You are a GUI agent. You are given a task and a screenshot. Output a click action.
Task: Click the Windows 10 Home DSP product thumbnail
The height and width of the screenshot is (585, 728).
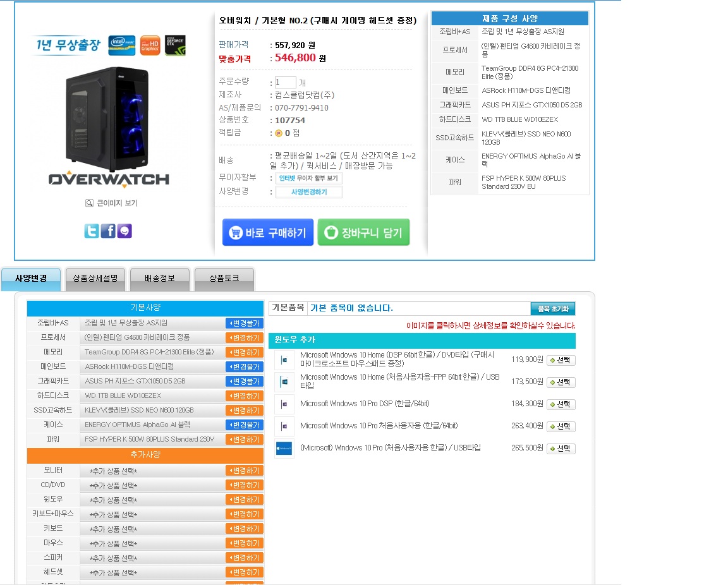click(284, 360)
